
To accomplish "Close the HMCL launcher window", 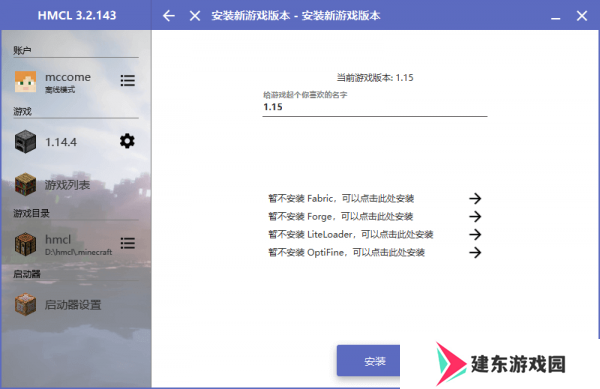I will pyautogui.click(x=582, y=16).
